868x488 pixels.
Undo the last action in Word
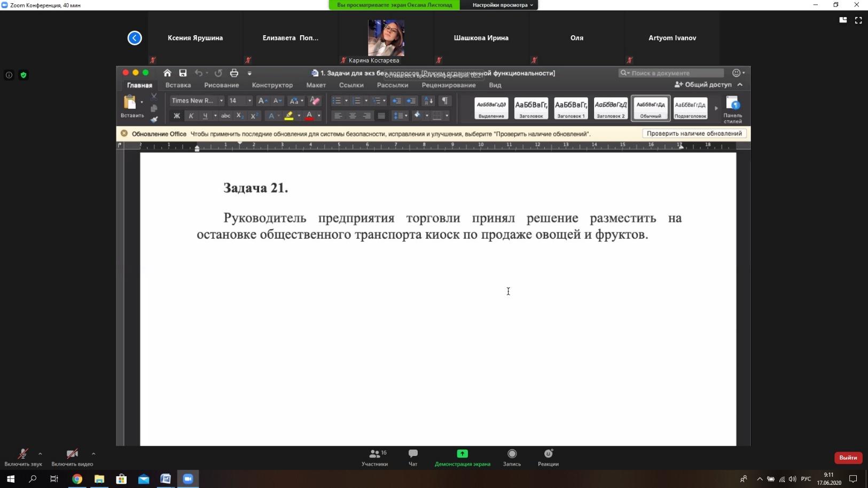(x=199, y=73)
